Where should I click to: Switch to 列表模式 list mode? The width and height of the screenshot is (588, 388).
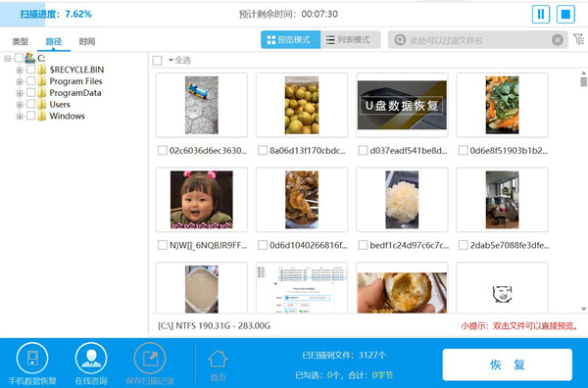[350, 40]
